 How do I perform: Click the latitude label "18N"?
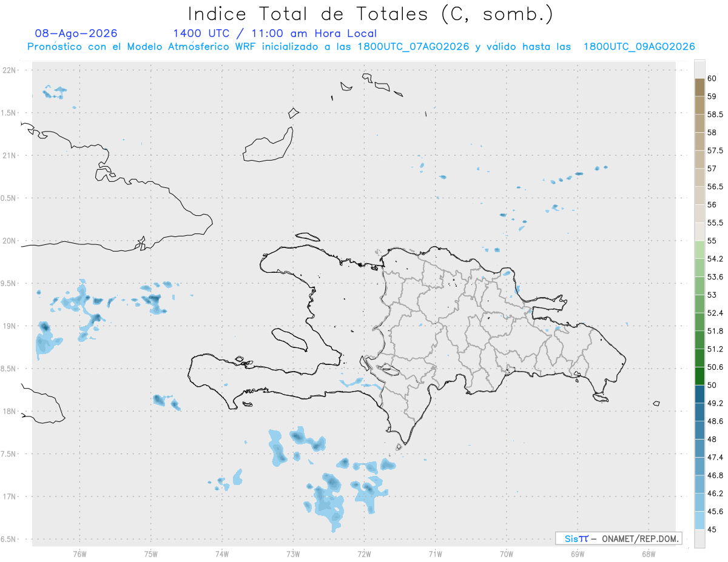[10, 411]
